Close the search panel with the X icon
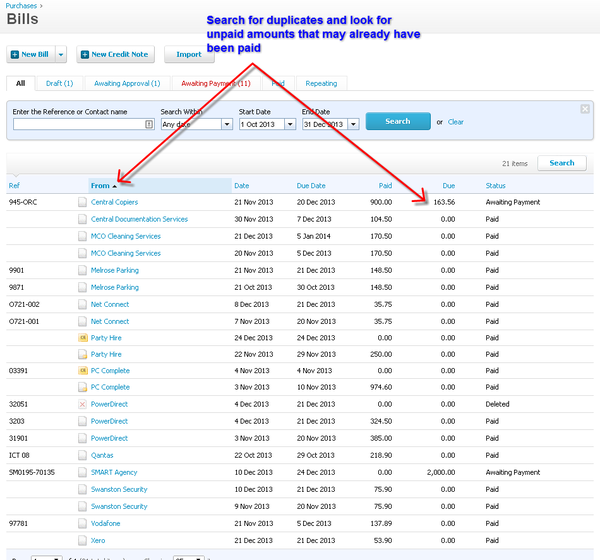 coord(585,108)
